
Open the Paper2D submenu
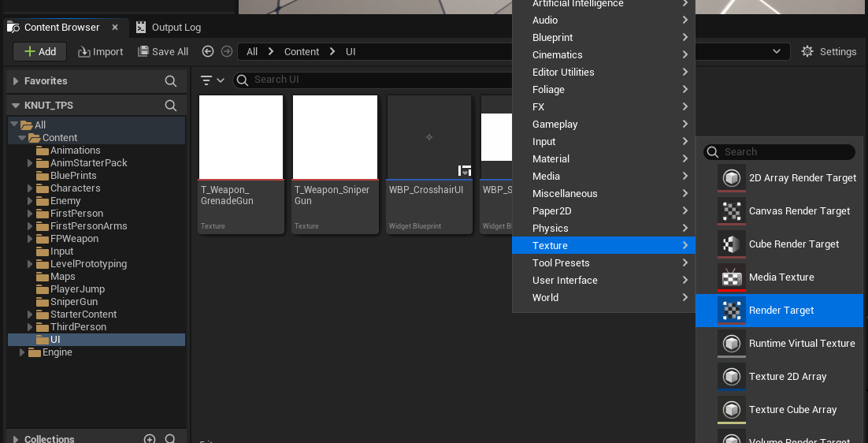(x=603, y=211)
